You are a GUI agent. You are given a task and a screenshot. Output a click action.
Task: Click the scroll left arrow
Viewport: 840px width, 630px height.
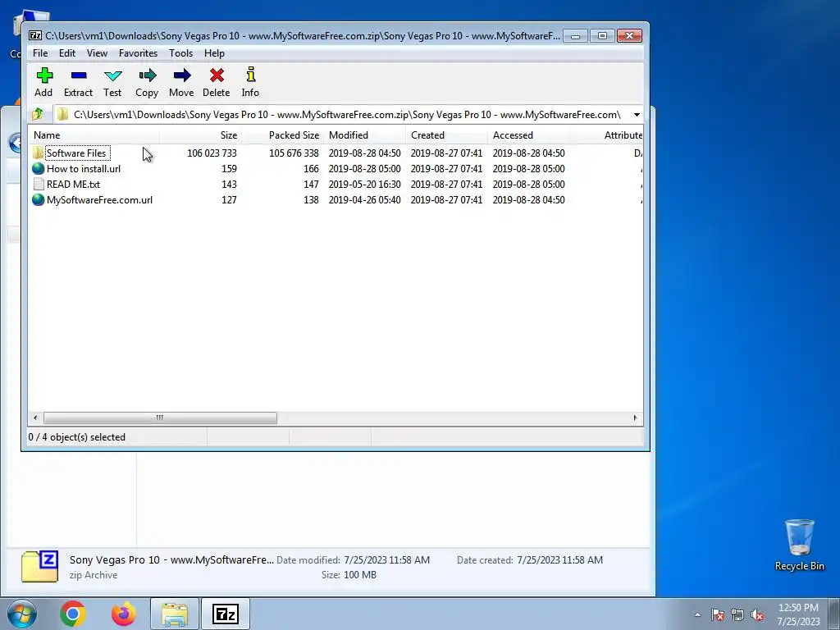[x=35, y=418]
